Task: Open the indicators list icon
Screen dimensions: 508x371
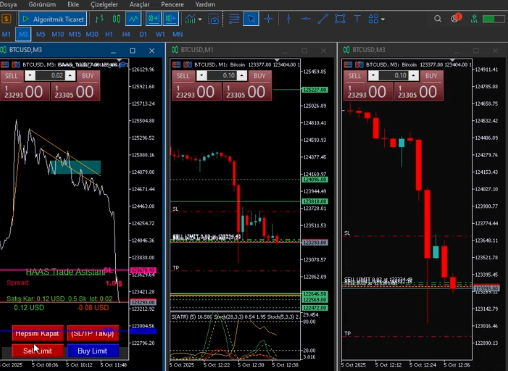Action: click(x=190, y=19)
